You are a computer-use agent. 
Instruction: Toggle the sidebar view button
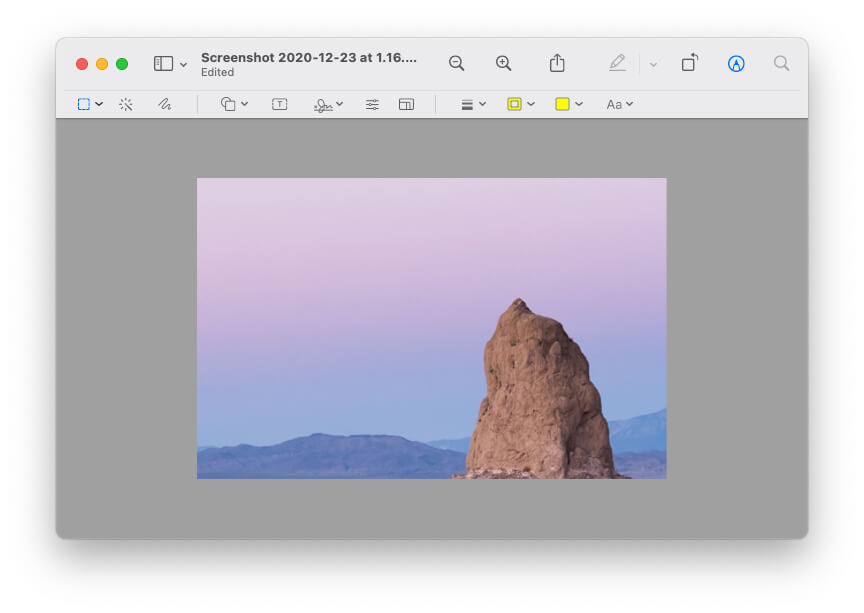point(163,63)
